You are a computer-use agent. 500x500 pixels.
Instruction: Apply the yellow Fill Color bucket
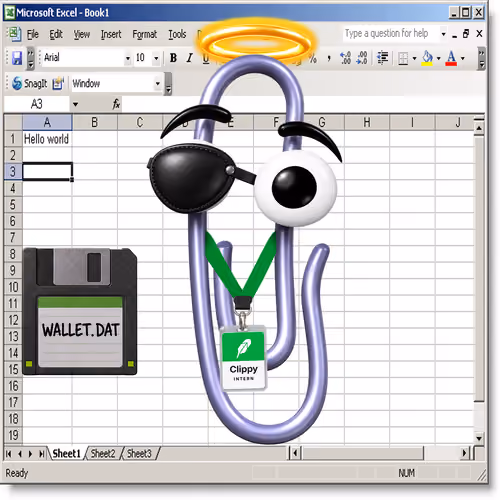pyautogui.click(x=427, y=58)
